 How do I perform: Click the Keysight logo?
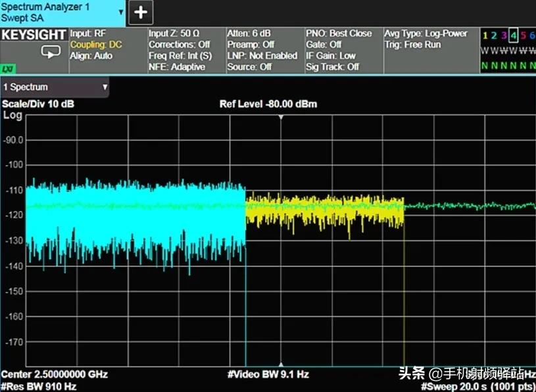(34, 35)
